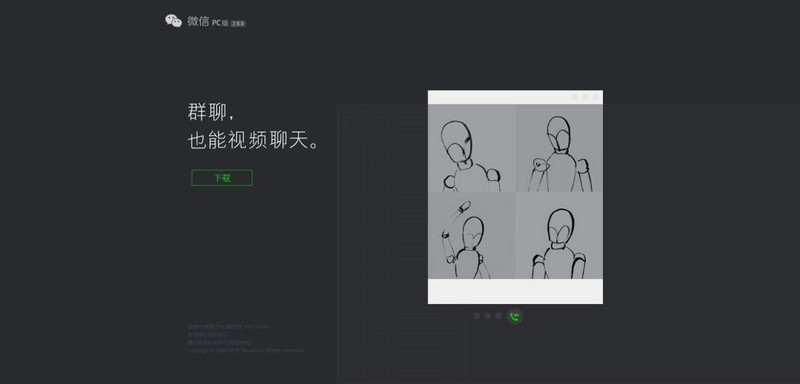The image size is (800, 384).
Task: Open the bottom-left video tile with the figure tossing an object
Action: [x=471, y=235]
